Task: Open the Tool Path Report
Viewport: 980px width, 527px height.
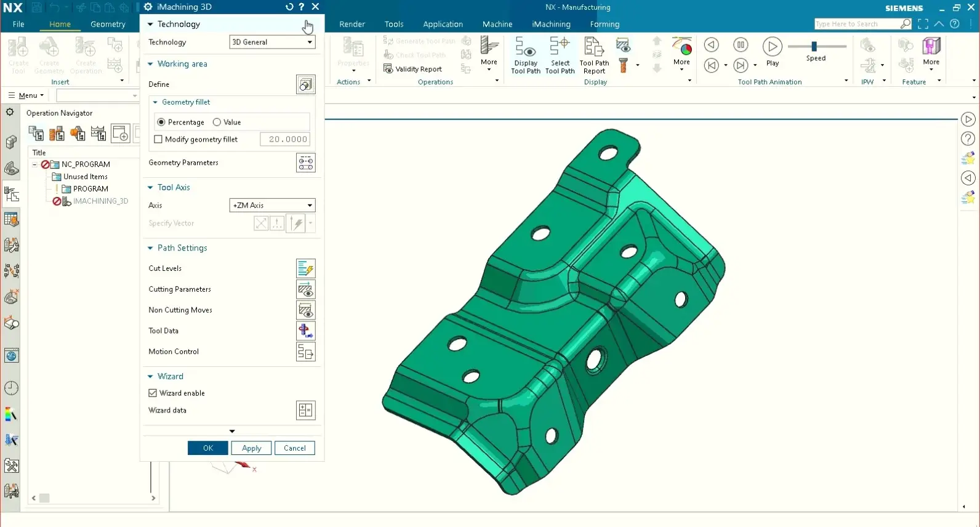Action: (594, 55)
